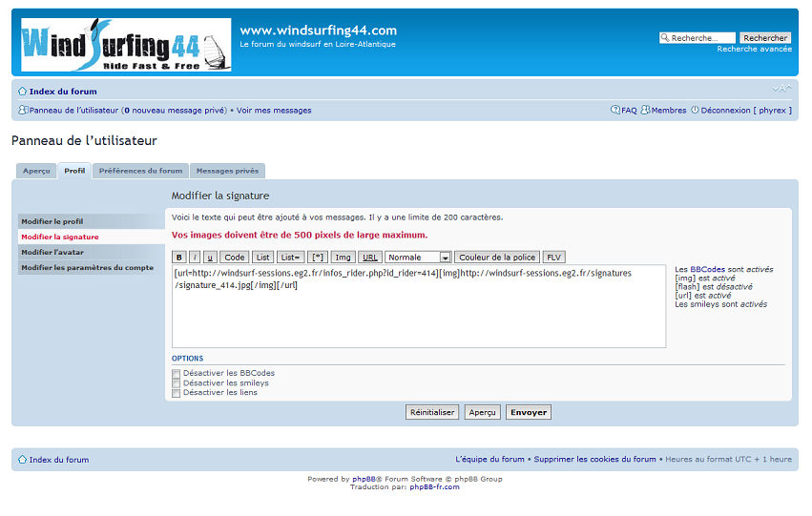Image resolution: width=812 pixels, height=516 pixels.
Task: Switch to the Aperçu tab
Action: [36, 171]
